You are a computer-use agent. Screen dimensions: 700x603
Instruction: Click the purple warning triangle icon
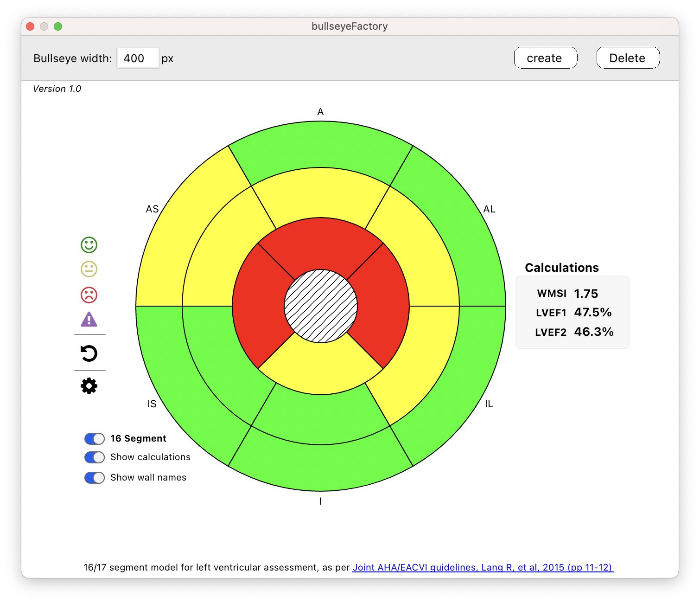point(89,320)
